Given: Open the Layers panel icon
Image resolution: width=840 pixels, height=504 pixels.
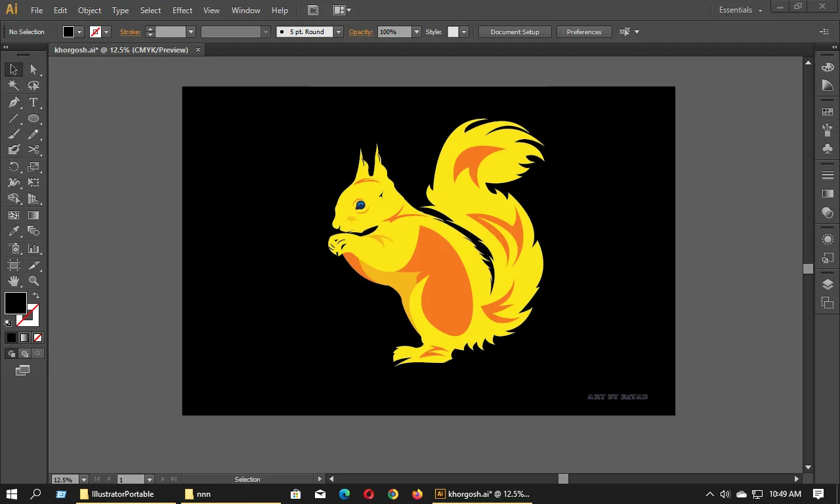Looking at the screenshot, I should pos(828,284).
